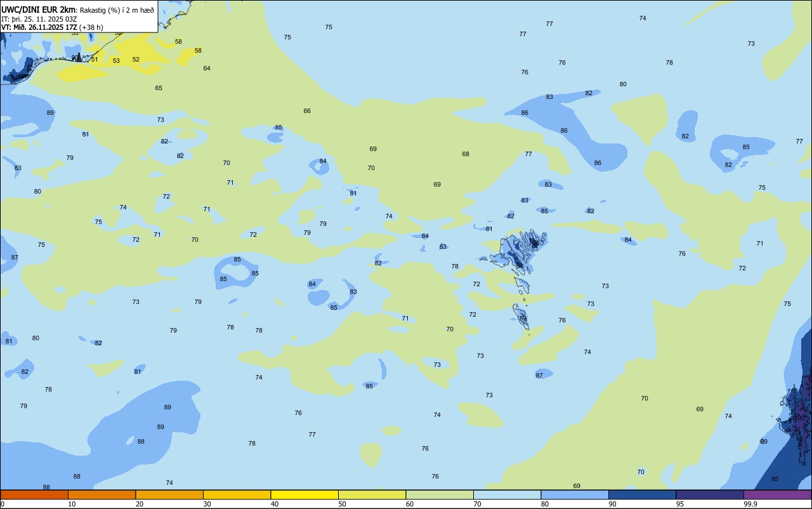Image resolution: width=812 pixels, height=509 pixels.
Task: Click the legend tick label '60'
Action: [x=410, y=504]
